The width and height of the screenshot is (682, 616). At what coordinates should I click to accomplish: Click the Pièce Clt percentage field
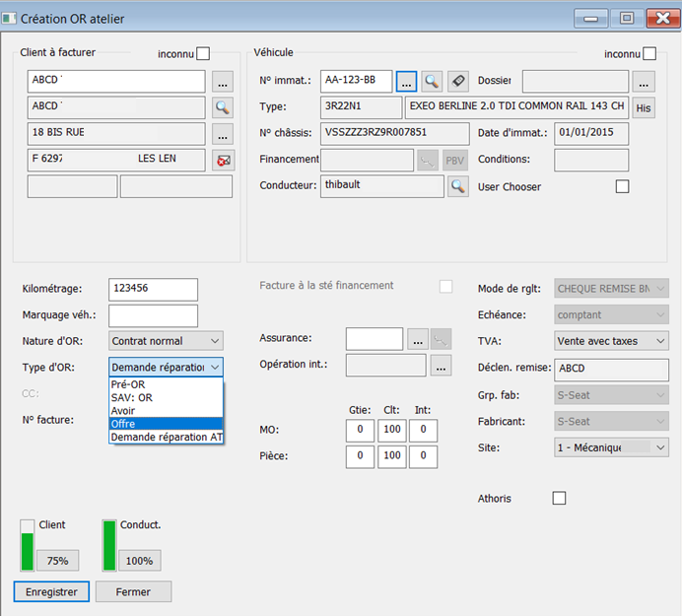[x=392, y=456]
